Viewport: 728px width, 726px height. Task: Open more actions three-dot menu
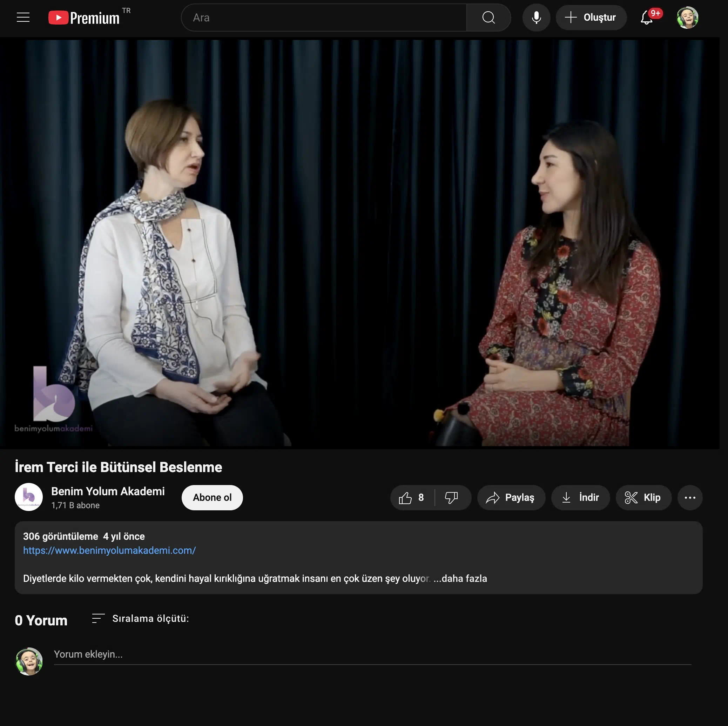689,497
